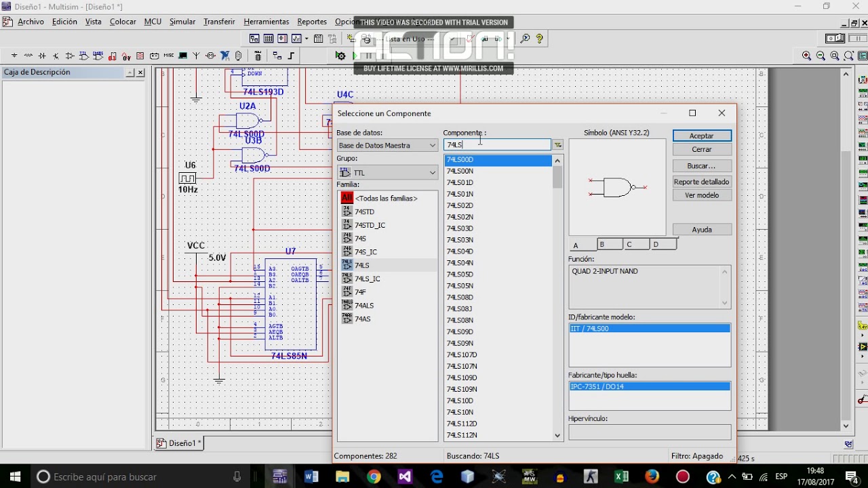The image size is (868, 488).
Task: Open Word from the Windows taskbar
Action: [311, 476]
